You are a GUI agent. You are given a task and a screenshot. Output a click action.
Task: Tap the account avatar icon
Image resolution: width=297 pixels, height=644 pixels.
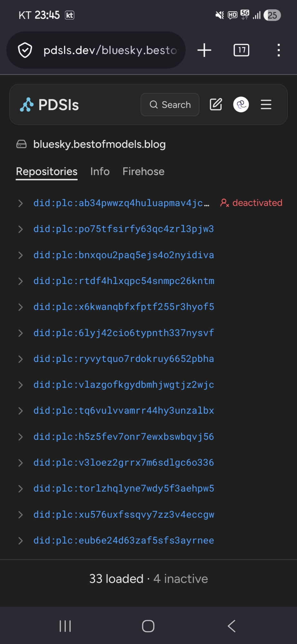point(241,105)
